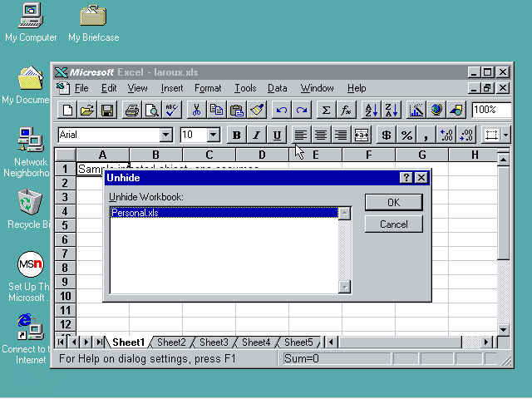Click the AutoSum sigma icon
532x399 pixels.
pyautogui.click(x=326, y=110)
